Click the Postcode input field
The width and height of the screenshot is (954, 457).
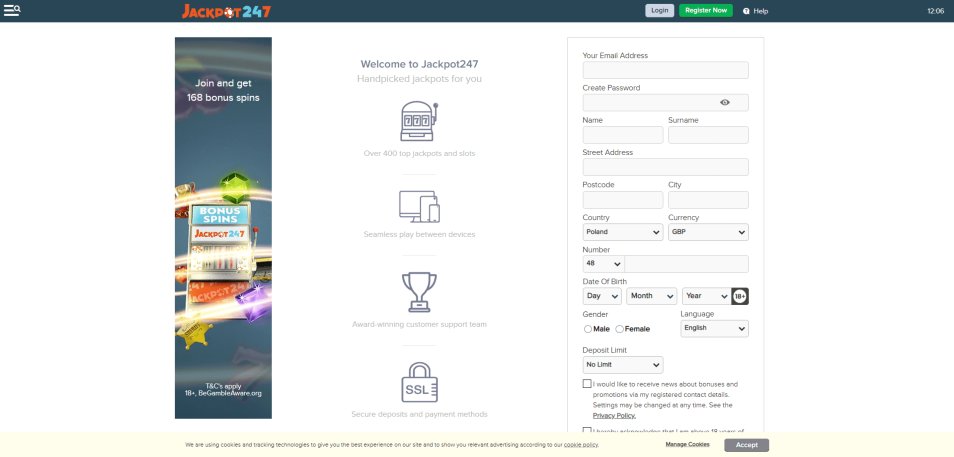pos(623,200)
